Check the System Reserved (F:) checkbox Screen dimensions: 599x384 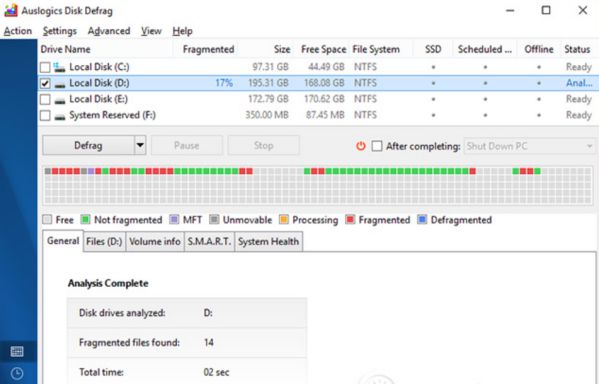[45, 115]
